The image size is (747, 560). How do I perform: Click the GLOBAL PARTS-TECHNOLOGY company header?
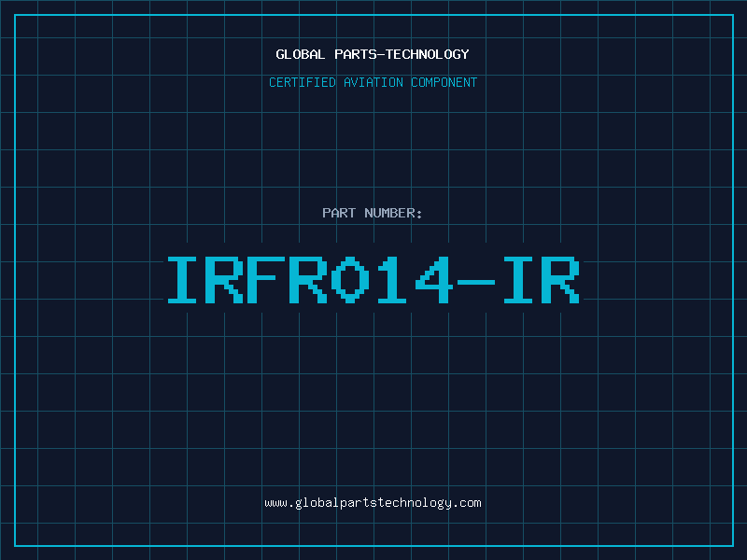pyautogui.click(x=373, y=54)
